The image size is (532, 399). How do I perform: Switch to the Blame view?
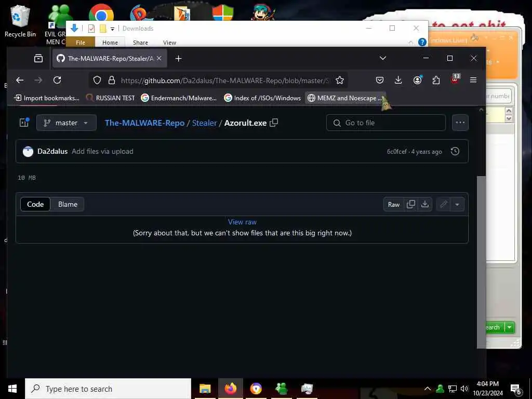(68, 204)
